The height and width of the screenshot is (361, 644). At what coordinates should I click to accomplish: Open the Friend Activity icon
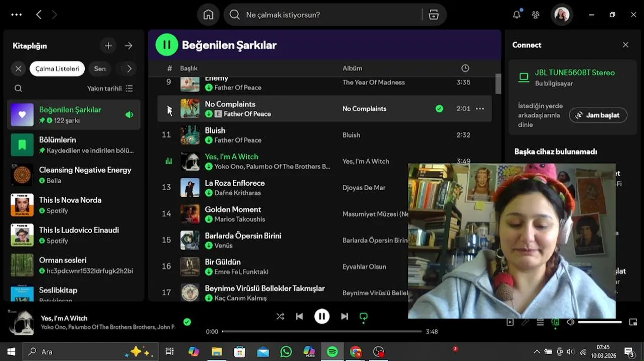point(536,15)
